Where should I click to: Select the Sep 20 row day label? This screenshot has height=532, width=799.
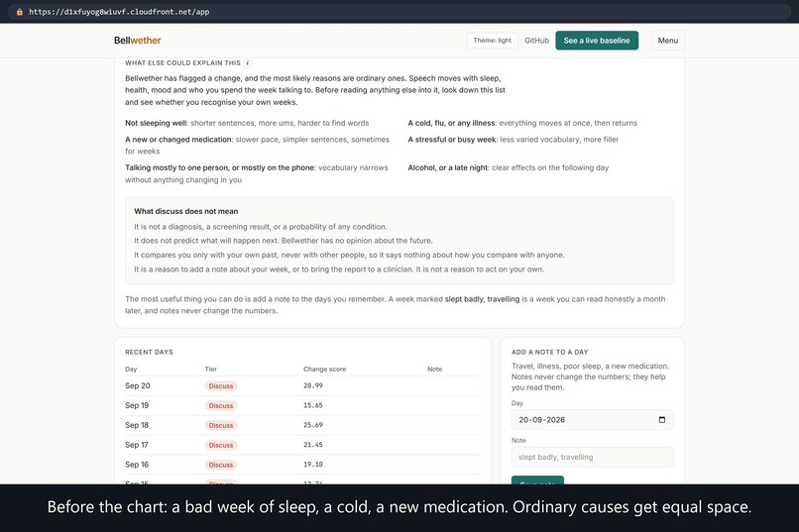[x=138, y=386]
